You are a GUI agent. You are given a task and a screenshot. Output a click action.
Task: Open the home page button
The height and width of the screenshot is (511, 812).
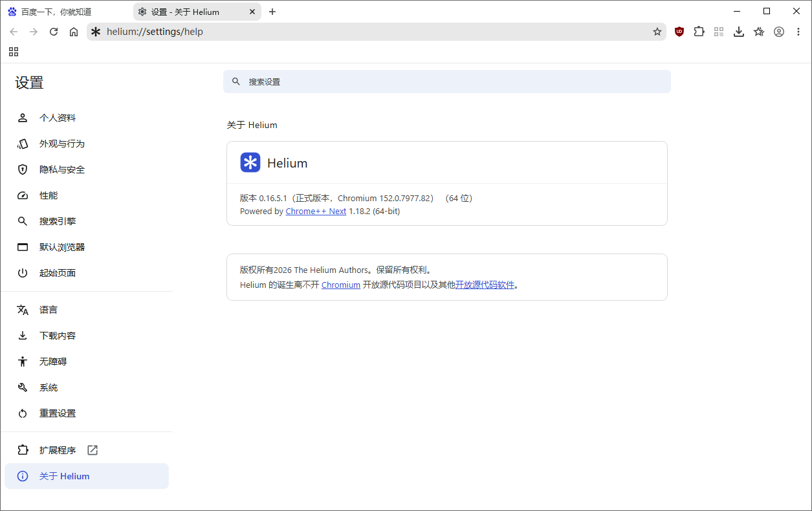74,32
